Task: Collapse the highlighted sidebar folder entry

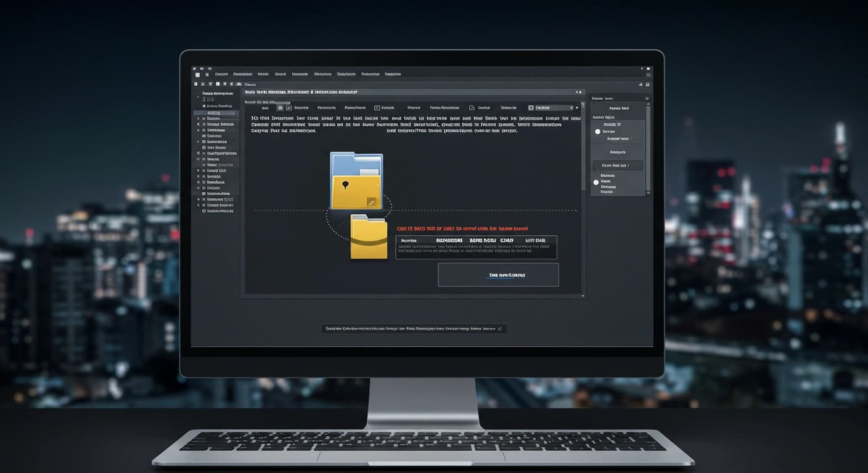Action: coord(217,113)
